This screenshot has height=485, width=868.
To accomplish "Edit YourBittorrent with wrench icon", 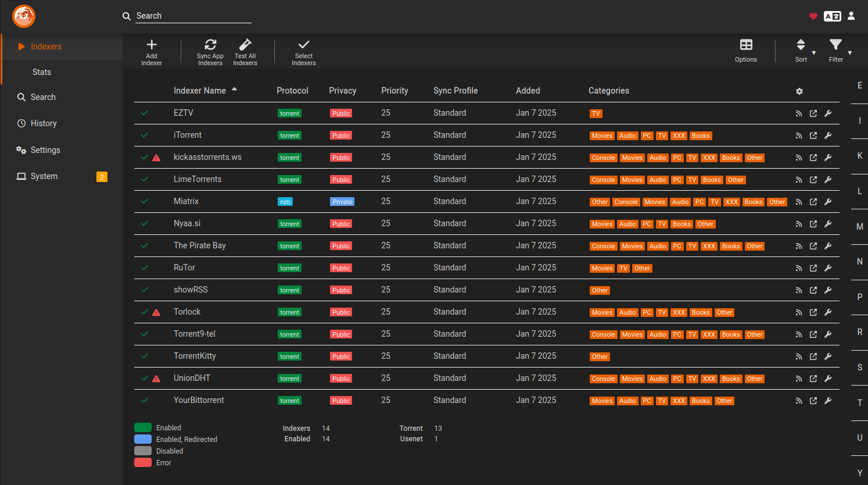I will pos(828,401).
